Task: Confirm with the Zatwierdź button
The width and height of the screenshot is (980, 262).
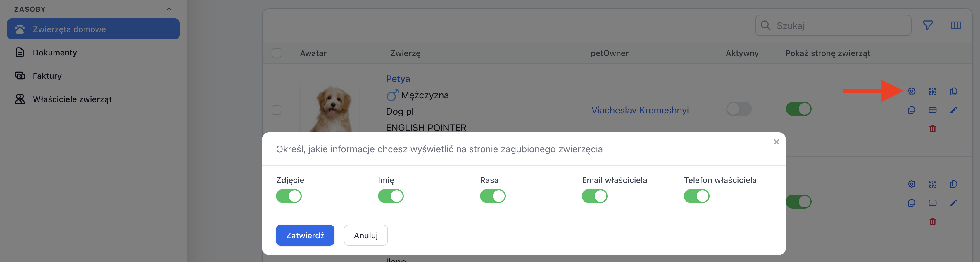Action: (x=305, y=235)
